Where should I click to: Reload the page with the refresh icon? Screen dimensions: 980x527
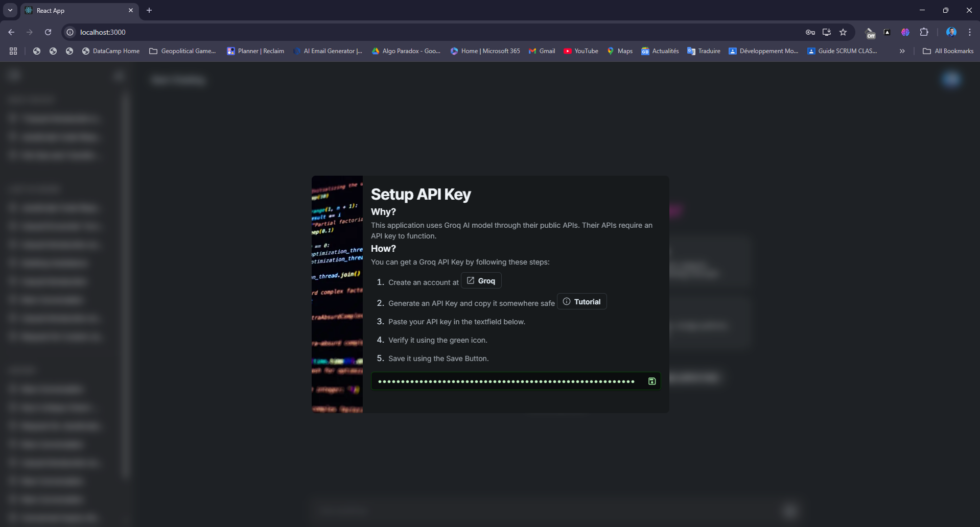pos(48,32)
